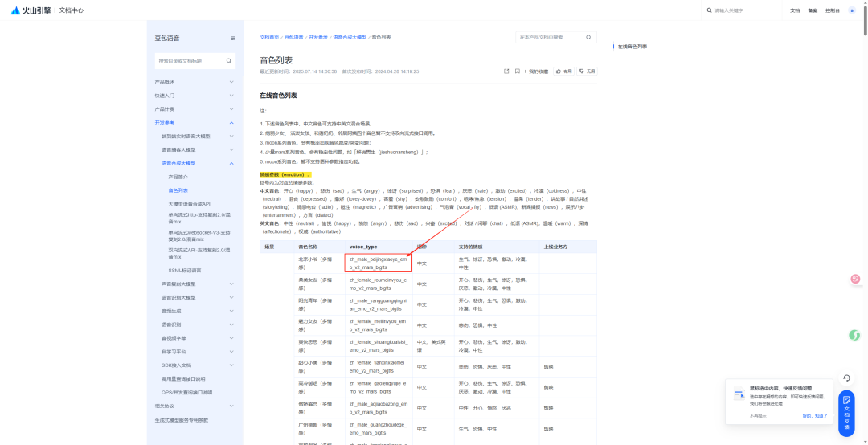Screen dimensions: 868x445
Task: Open the user avatar in header
Action: click(851, 10)
